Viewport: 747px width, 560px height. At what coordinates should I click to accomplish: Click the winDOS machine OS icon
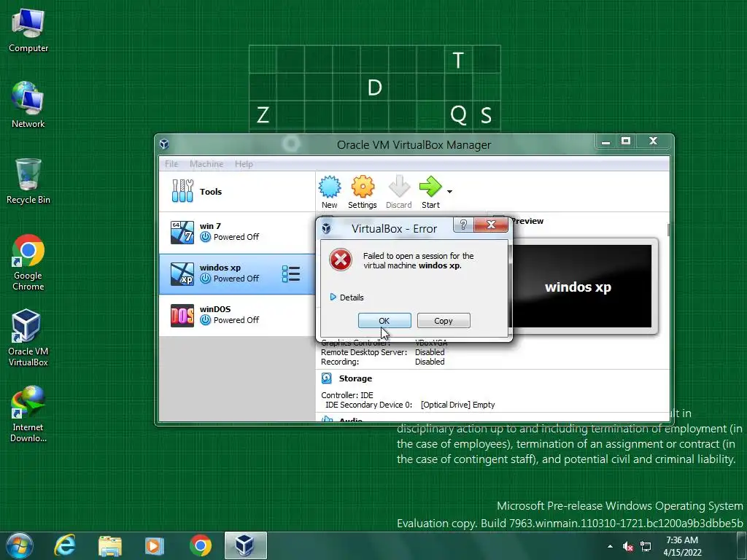click(x=182, y=315)
